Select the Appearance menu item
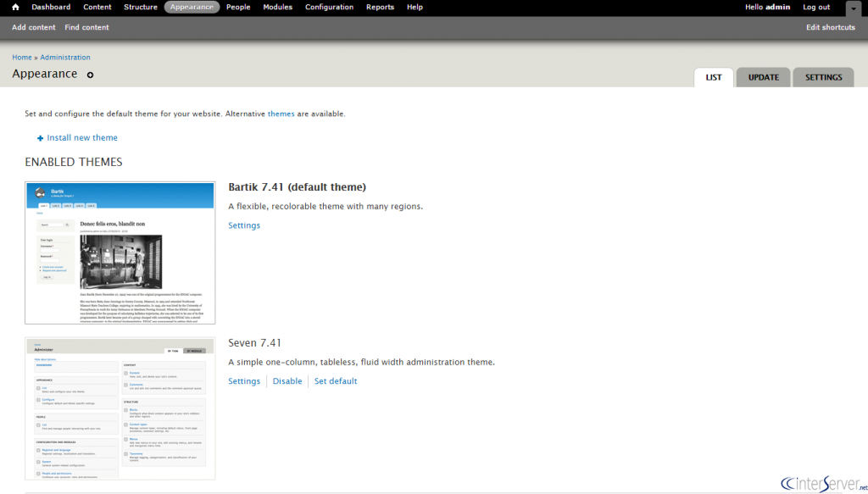The width and height of the screenshot is (868, 494). click(192, 7)
